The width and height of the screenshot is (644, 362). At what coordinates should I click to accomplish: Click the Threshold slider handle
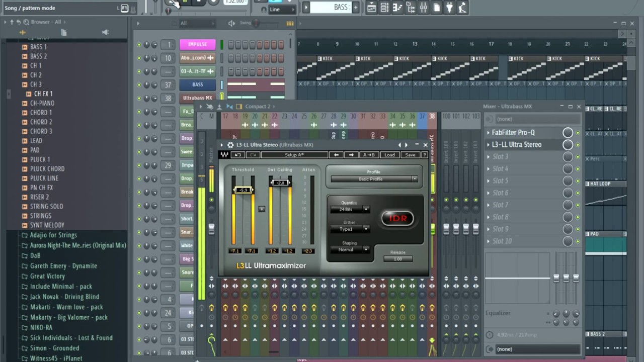click(244, 190)
